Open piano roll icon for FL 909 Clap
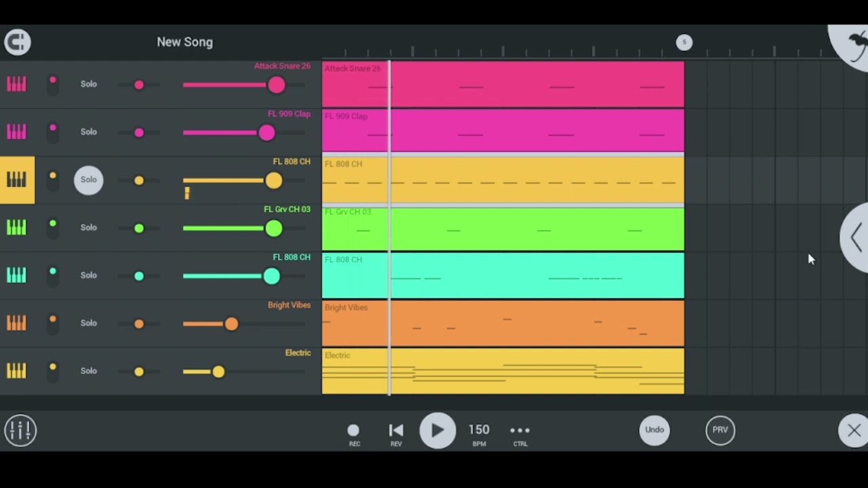The width and height of the screenshot is (868, 488). [x=16, y=131]
